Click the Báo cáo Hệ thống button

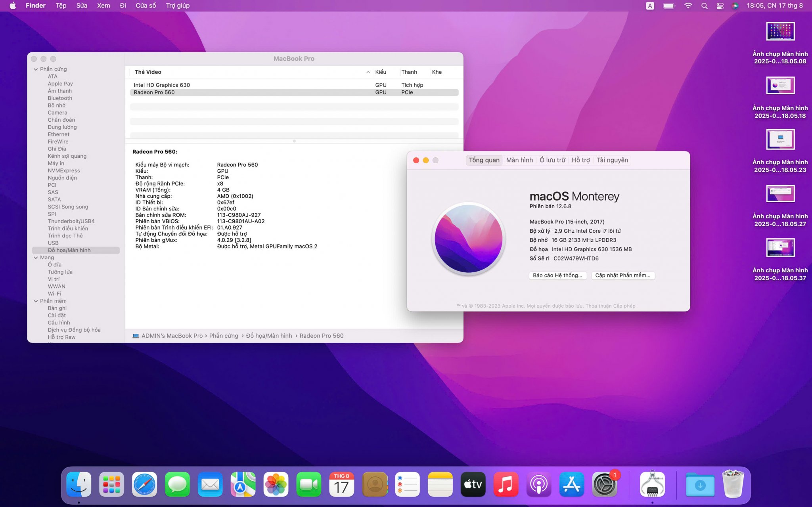pos(557,276)
